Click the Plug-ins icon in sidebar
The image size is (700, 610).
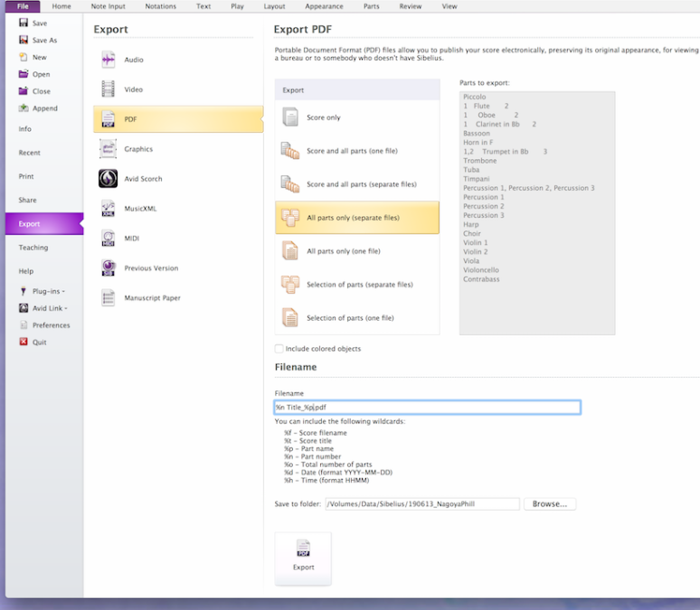pyautogui.click(x=24, y=291)
